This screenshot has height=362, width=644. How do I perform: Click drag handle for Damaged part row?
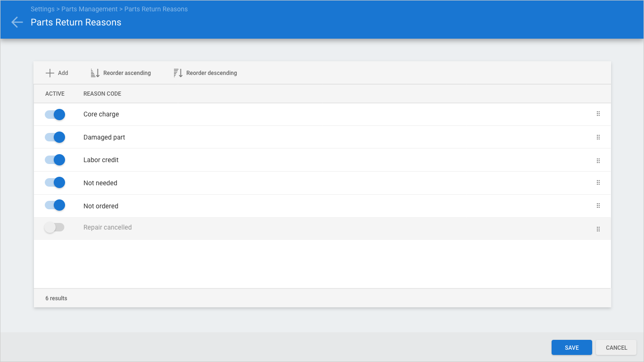pos(598,137)
